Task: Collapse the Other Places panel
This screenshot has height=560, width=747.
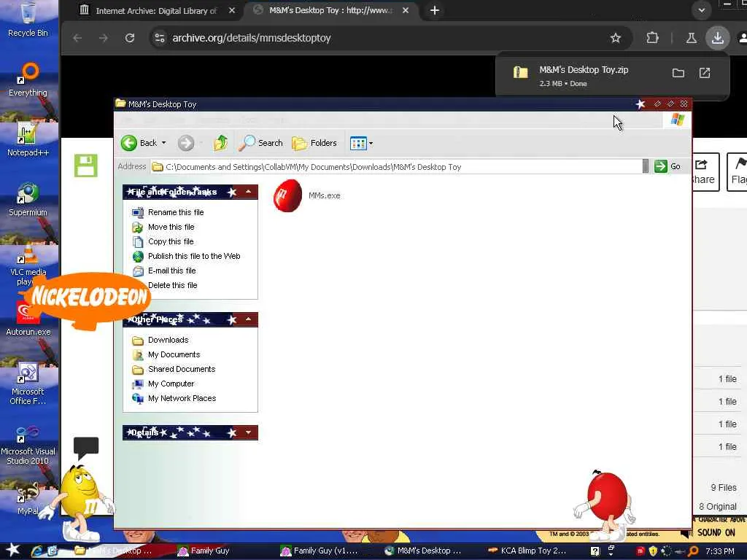Action: click(x=248, y=319)
